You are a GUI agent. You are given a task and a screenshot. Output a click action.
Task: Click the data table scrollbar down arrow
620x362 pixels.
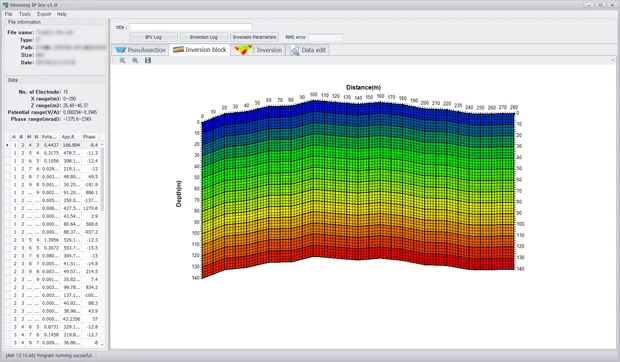pos(102,345)
